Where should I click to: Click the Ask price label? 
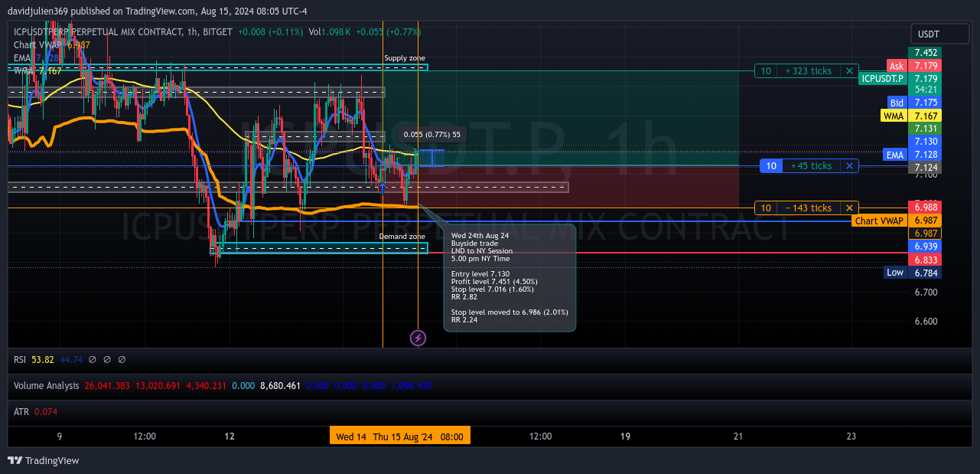coord(896,66)
